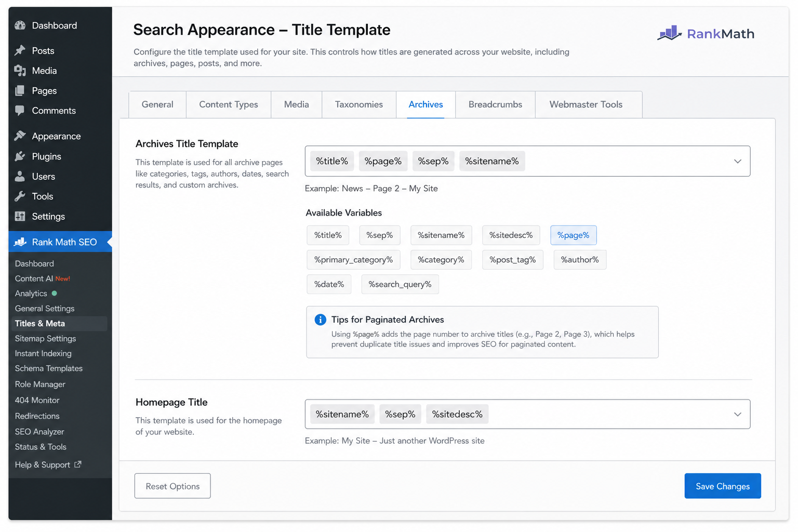Image resolution: width=798 pixels, height=532 pixels.
Task: Open SEO Analyzer submenu item
Action: pyautogui.click(x=39, y=432)
